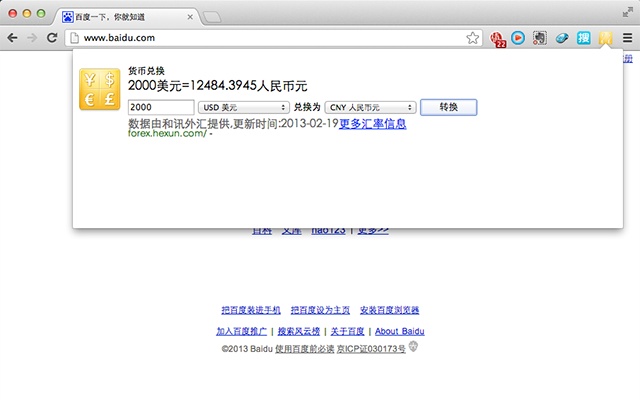
Task: Open the gray screenshot extension icon
Action: (540, 38)
